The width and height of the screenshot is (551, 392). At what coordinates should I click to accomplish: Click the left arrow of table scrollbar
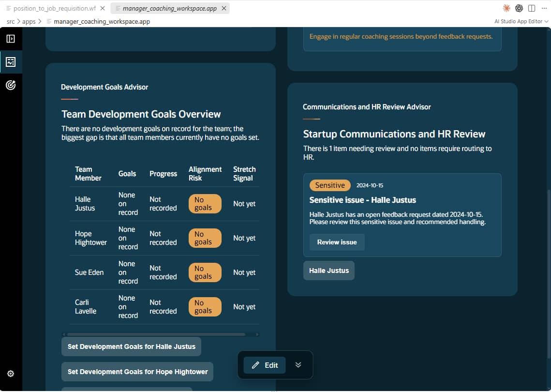(64, 334)
